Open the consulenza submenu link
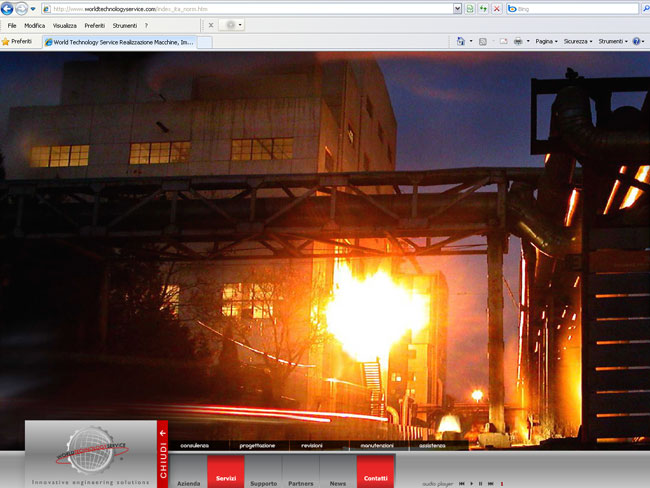This screenshot has width=650, height=488. [194, 446]
